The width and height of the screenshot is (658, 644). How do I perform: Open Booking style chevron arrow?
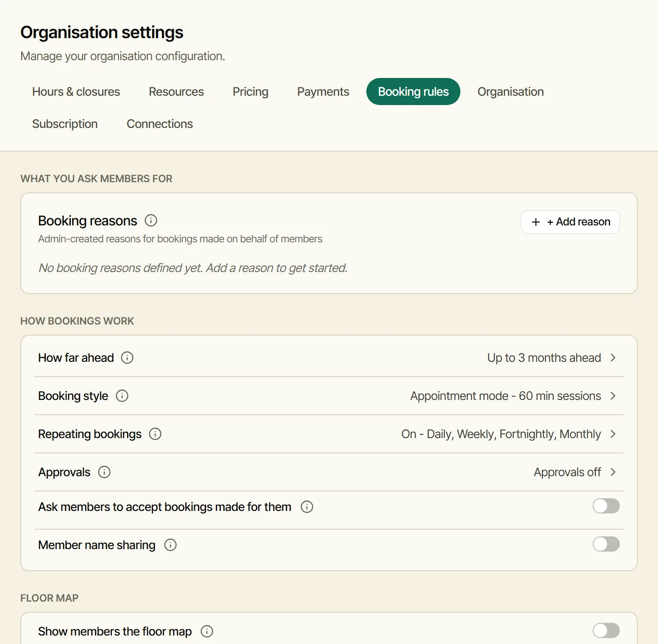[x=613, y=396]
